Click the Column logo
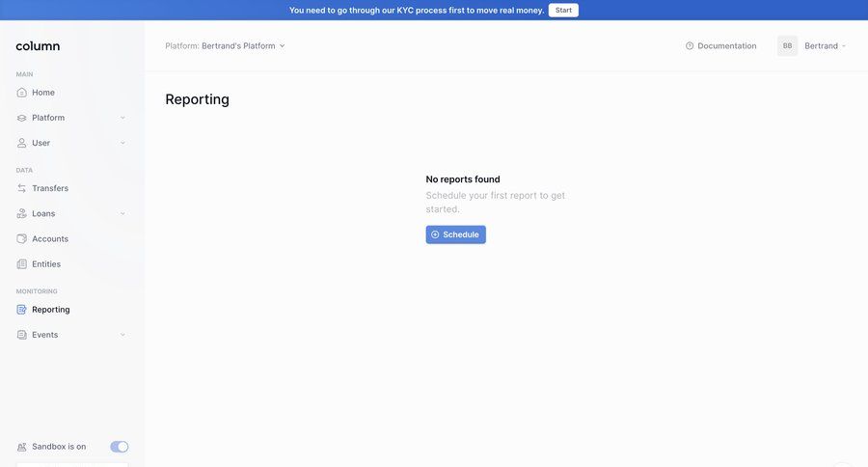 pos(38,46)
